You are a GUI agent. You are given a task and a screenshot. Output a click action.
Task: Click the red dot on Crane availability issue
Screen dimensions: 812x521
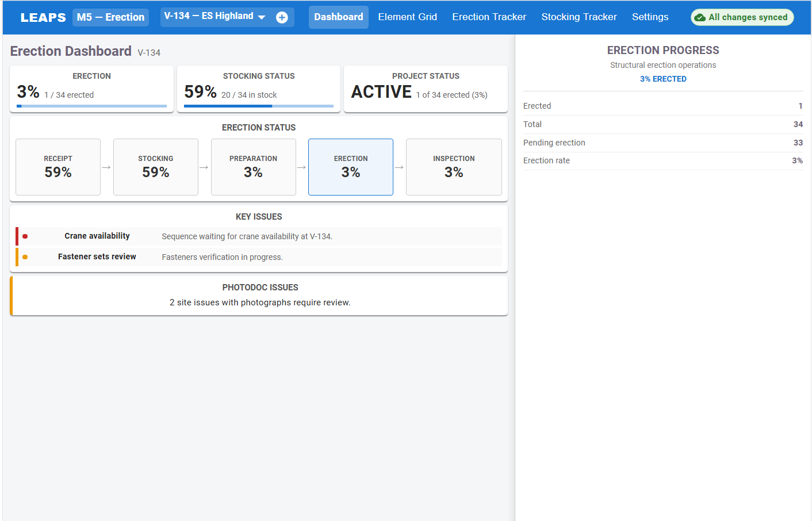(25, 236)
